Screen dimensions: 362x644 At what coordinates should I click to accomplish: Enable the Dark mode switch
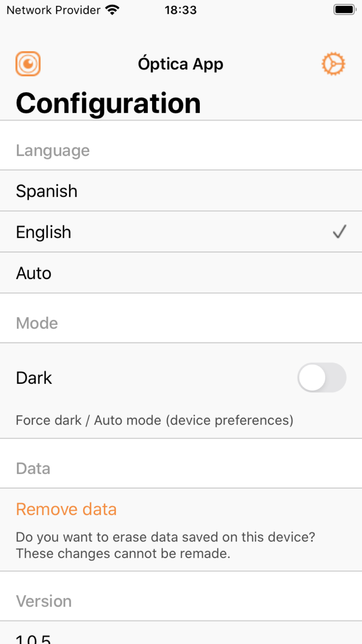(321, 377)
